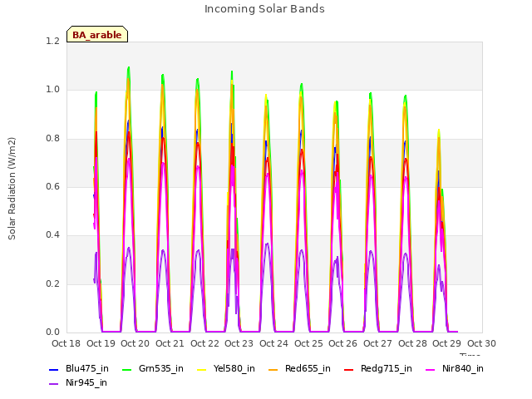Click the Oct 19 x-axis tick label
The image size is (532, 399).
pos(101,343)
